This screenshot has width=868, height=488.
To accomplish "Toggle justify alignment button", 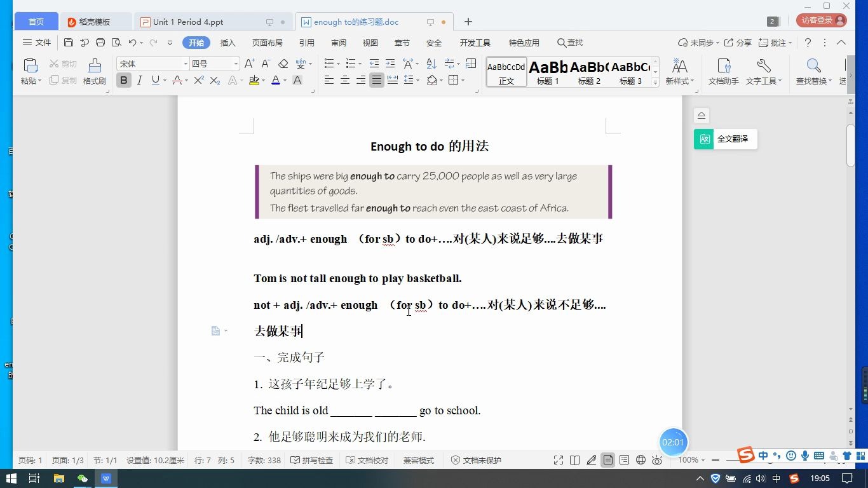I will (x=377, y=80).
